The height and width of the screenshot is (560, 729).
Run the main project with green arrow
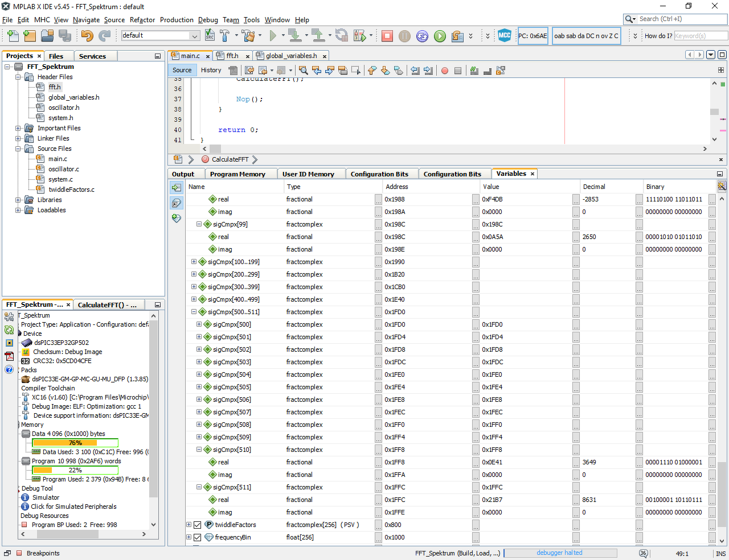pyautogui.click(x=273, y=36)
